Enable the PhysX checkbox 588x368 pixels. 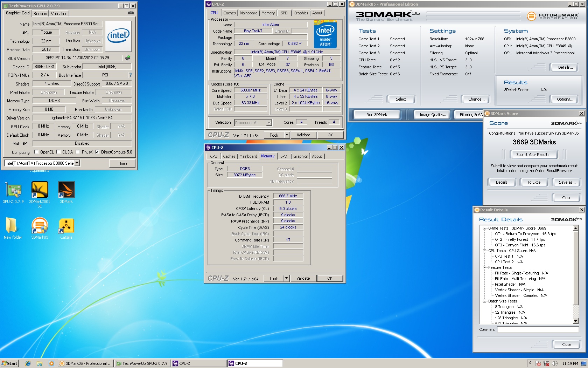pyautogui.click(x=78, y=152)
